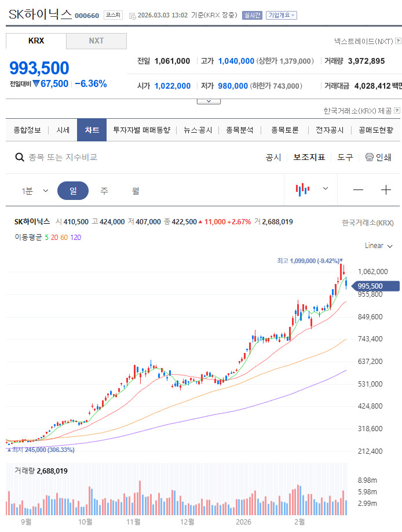Click the 2026 label on the date axis

pyautogui.click(x=243, y=522)
